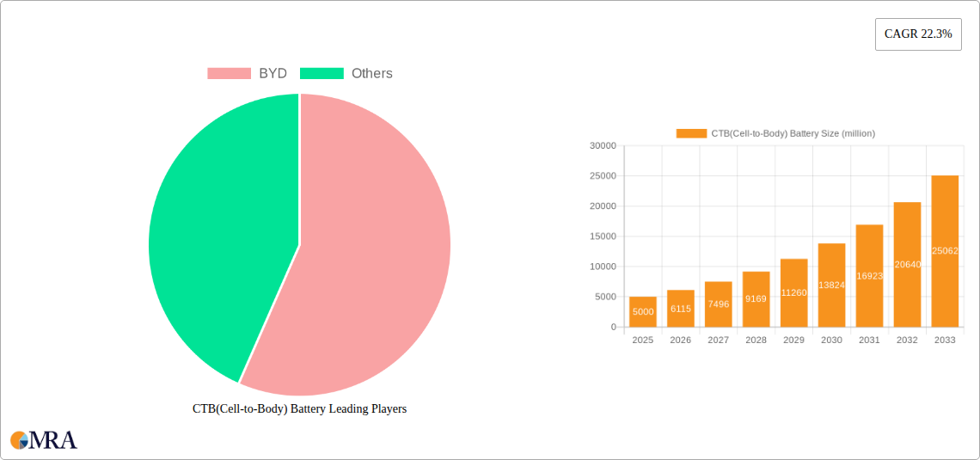Viewport: 980px width, 460px height.
Task: Click y-axis value 0
Action: click(x=614, y=327)
